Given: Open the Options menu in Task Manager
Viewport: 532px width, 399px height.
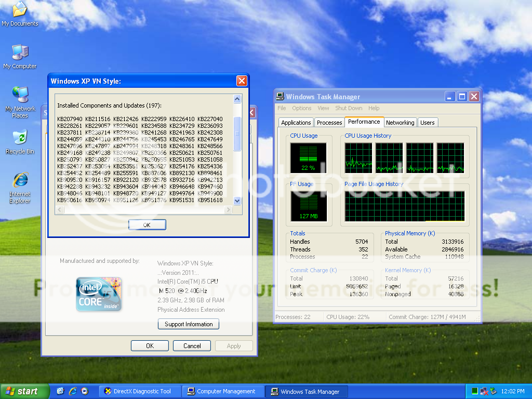Looking at the screenshot, I should click(x=302, y=108).
